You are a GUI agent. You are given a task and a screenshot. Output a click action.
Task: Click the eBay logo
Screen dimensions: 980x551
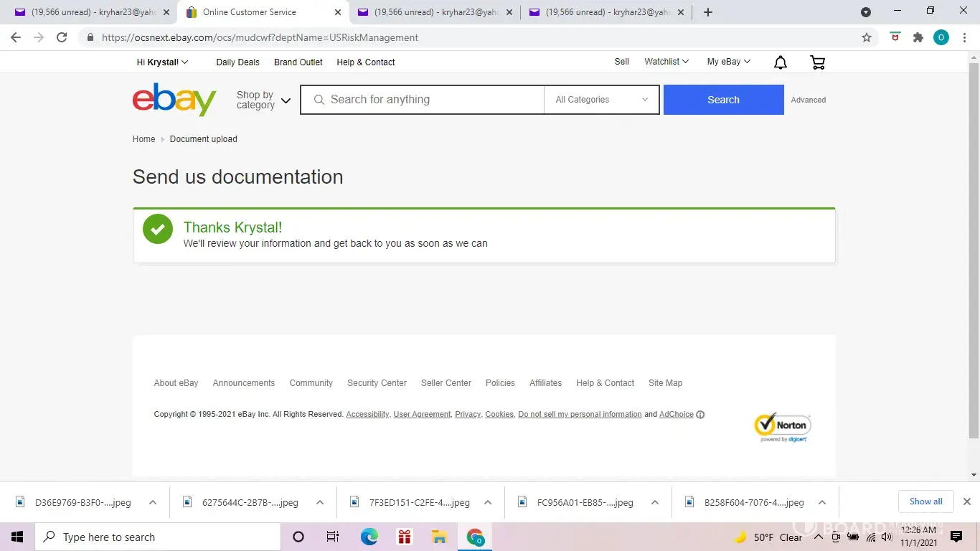(174, 100)
